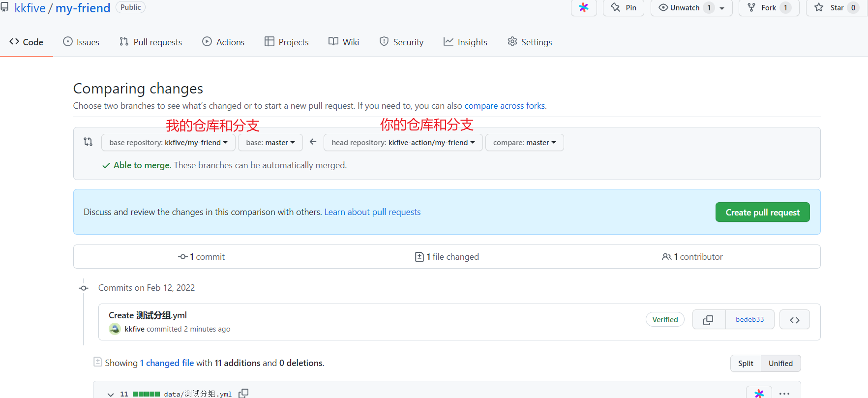This screenshot has height=398, width=868.
Task: Click the left arrow between base and head
Action: [x=313, y=142]
